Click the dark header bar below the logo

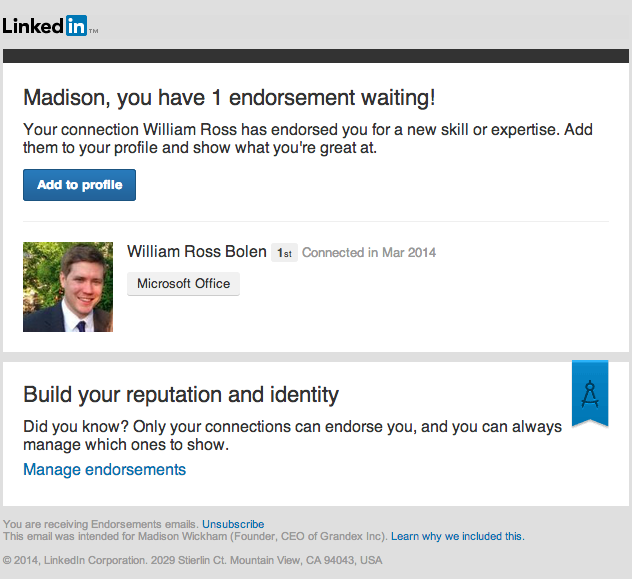(x=316, y=56)
